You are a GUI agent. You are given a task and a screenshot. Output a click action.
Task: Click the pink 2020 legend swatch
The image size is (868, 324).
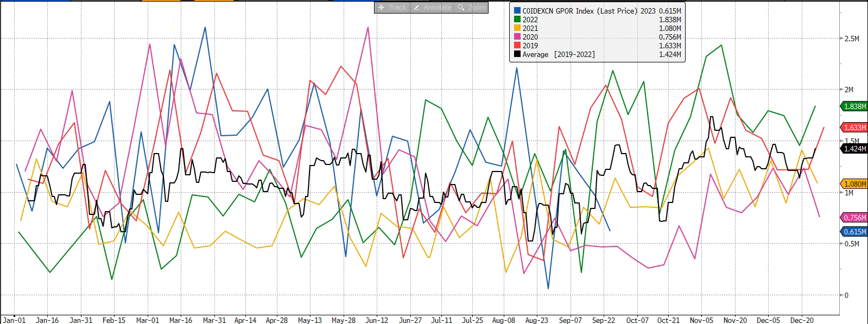517,37
